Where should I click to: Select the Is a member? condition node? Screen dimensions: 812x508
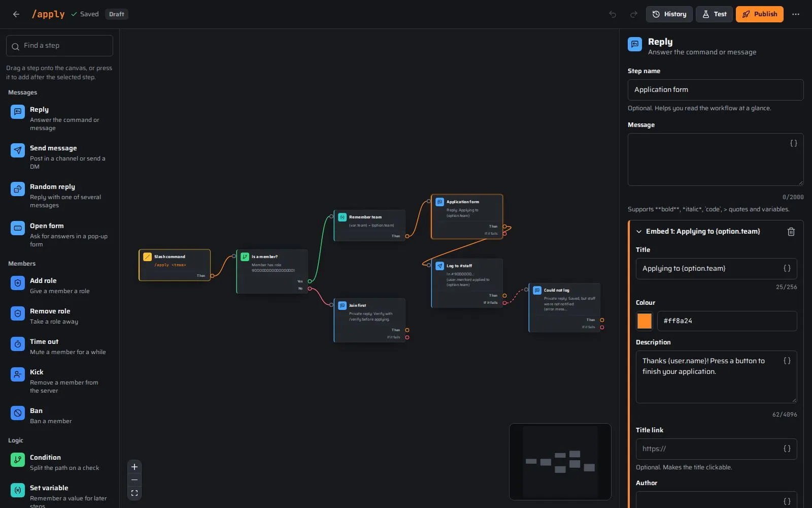[x=272, y=271]
